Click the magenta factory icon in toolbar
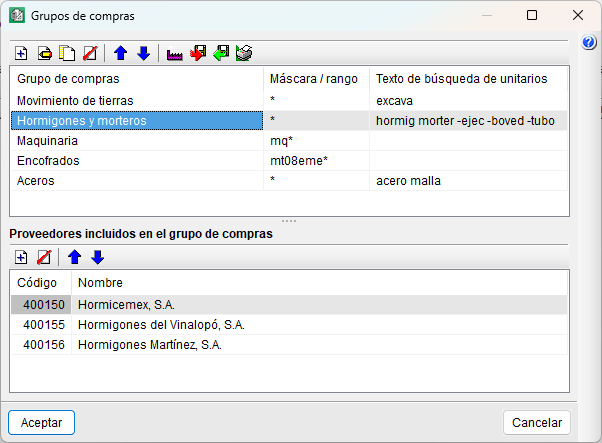 coord(174,54)
